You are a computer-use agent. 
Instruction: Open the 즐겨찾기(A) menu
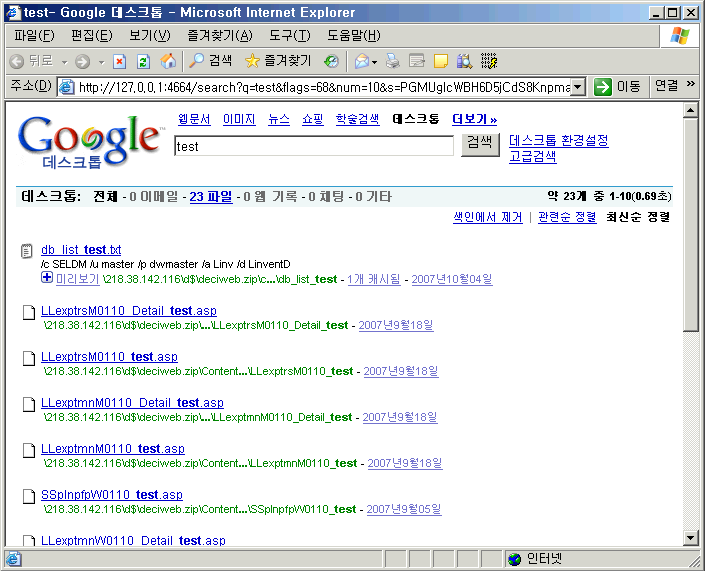pyautogui.click(x=220, y=35)
